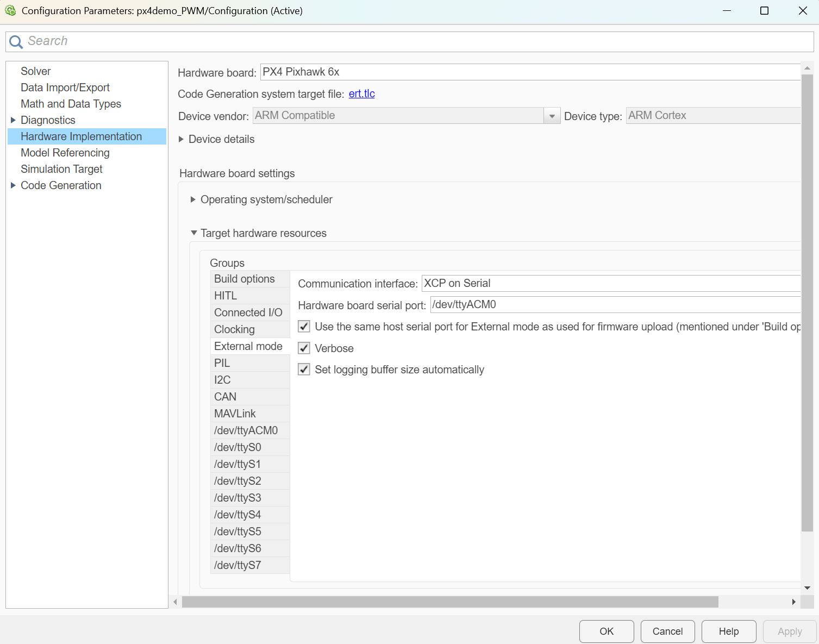Expand the Device details section
This screenshot has width=819, height=644.
click(182, 139)
